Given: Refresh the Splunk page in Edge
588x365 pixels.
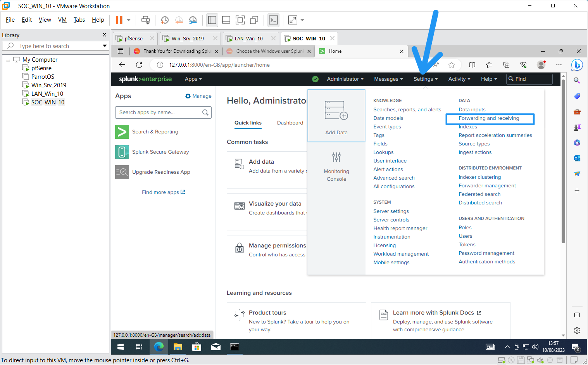Looking at the screenshot, I should [x=139, y=65].
